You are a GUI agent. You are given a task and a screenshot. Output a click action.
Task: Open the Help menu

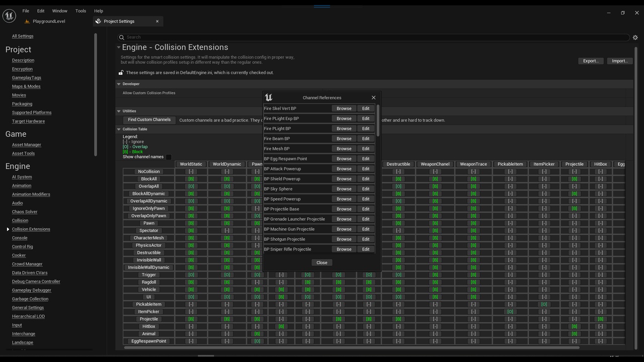[x=99, y=11]
